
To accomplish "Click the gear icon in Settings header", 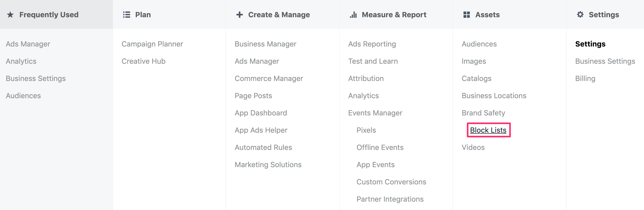I will [580, 15].
